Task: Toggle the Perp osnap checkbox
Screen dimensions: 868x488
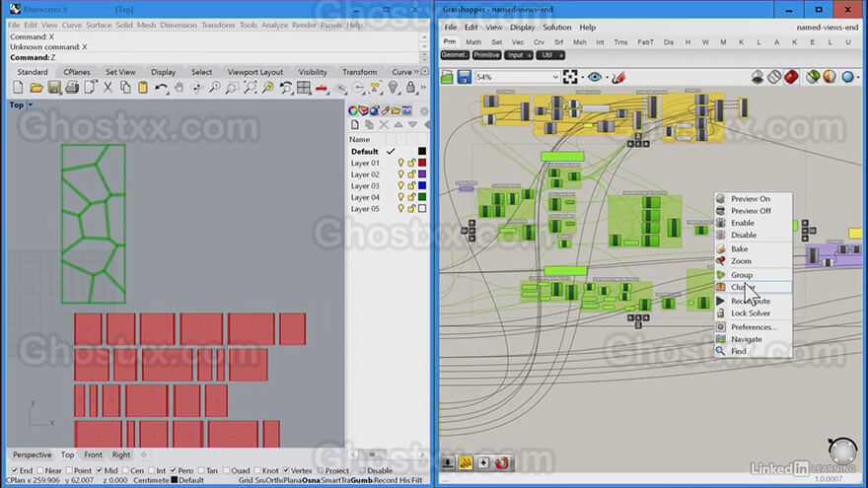Action: (173, 470)
